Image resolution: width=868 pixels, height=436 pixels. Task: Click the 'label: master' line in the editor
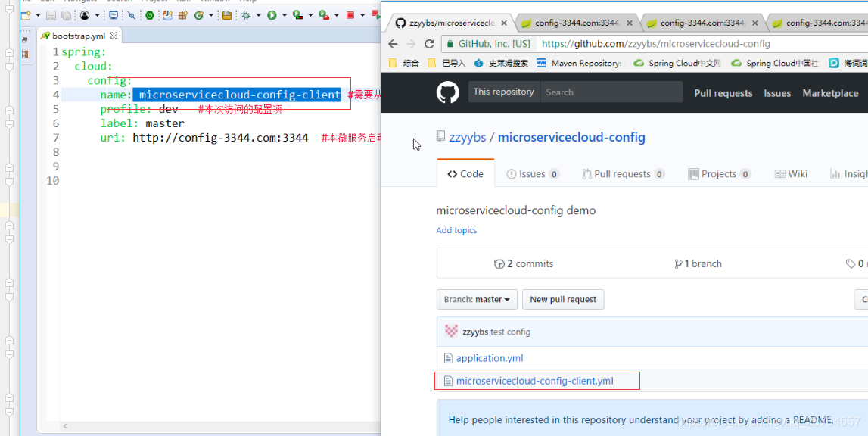pos(142,123)
